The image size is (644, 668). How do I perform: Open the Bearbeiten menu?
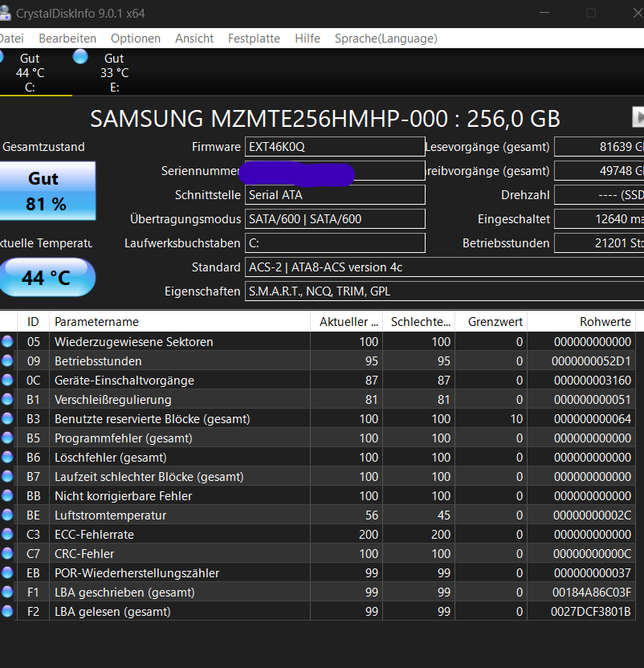67,39
